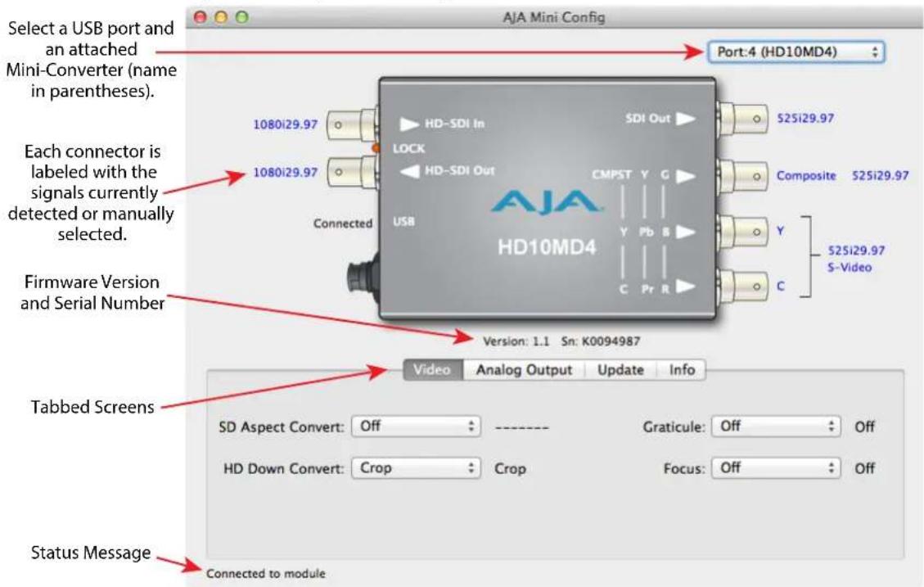Click the HD10MD4 model name on the device
This screenshot has width=924, height=587.
pyautogui.click(x=547, y=246)
